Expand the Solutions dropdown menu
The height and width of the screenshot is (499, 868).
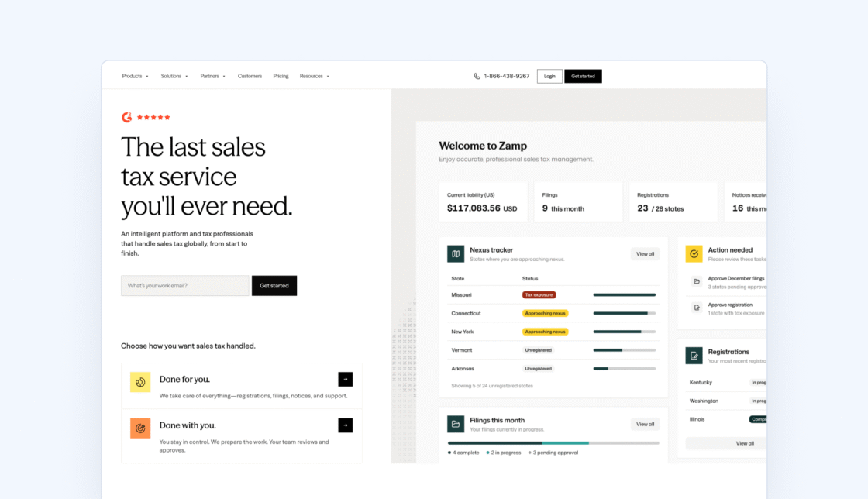coord(174,77)
